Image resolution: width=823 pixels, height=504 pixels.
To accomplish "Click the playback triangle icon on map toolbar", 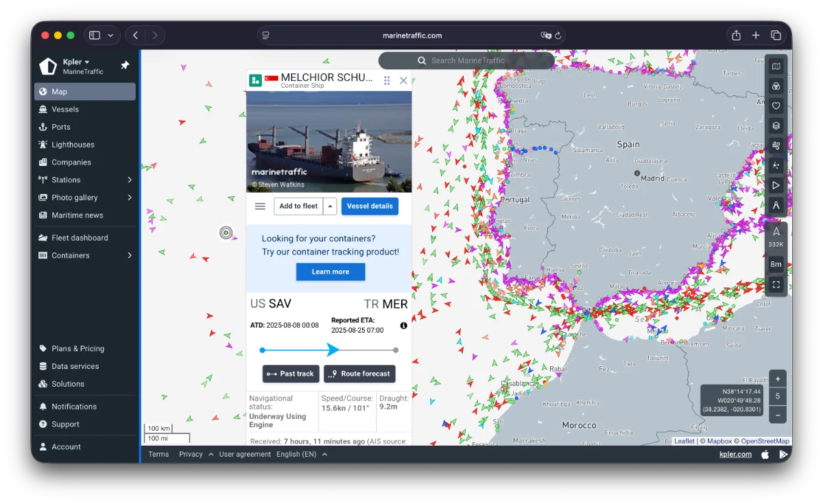I will [776, 185].
